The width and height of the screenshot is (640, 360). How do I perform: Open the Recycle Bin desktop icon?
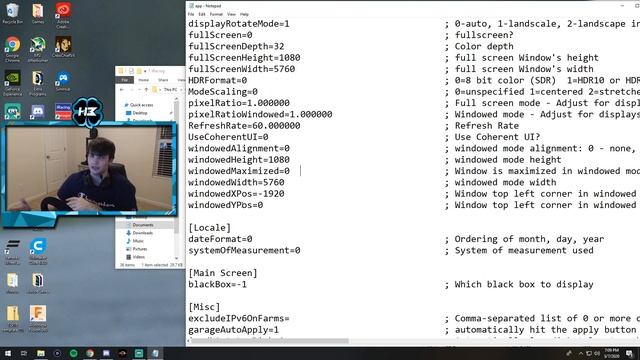13,12
